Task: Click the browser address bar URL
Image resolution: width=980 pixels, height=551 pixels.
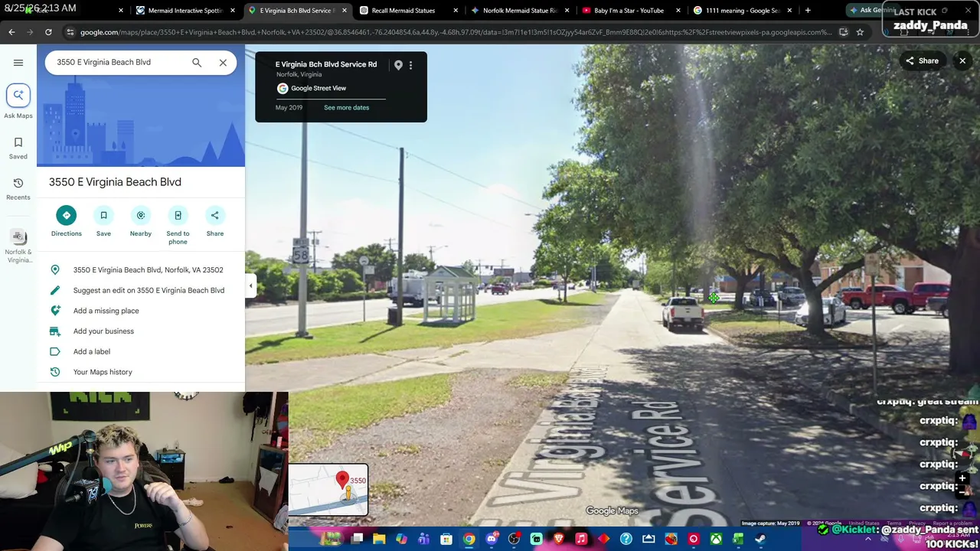Action: [x=456, y=32]
